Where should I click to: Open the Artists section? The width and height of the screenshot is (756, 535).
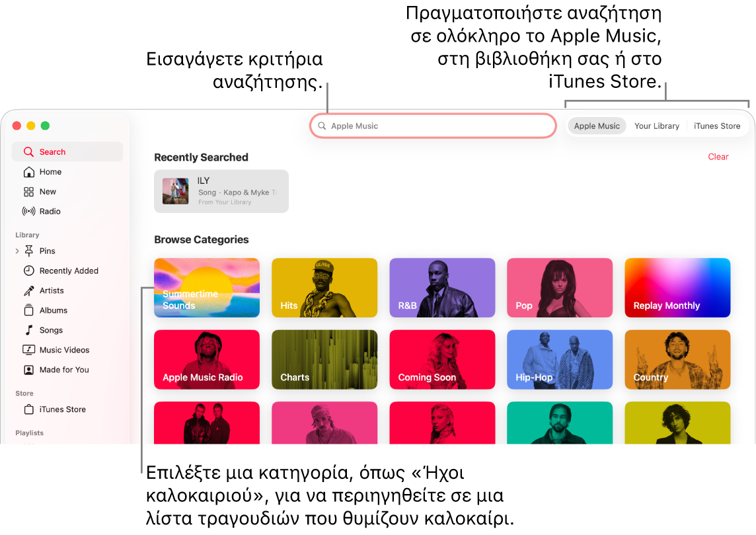(52, 290)
